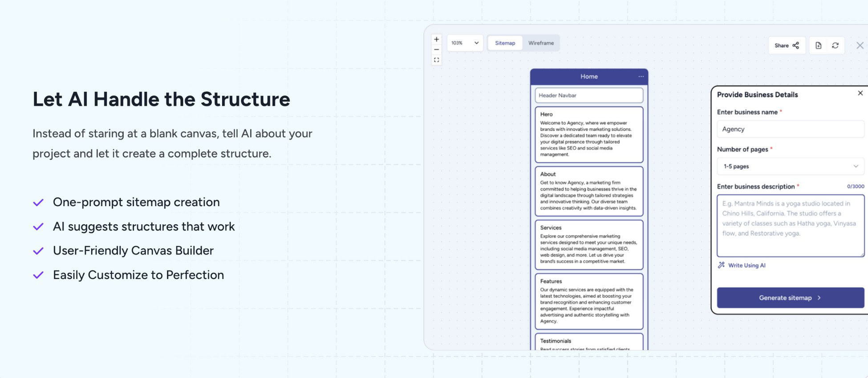
Task: Click the business name field with Agency
Action: pyautogui.click(x=791, y=129)
